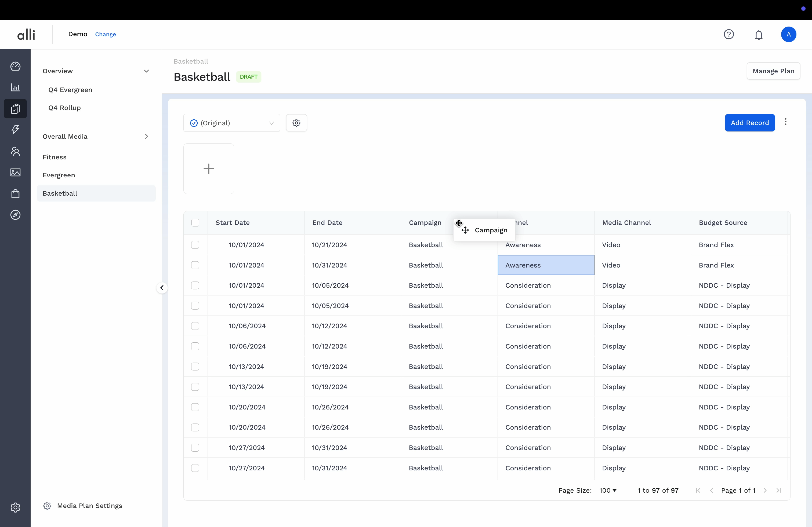Open the creative image sidebar icon
This screenshot has height=527, width=812.
point(15,173)
